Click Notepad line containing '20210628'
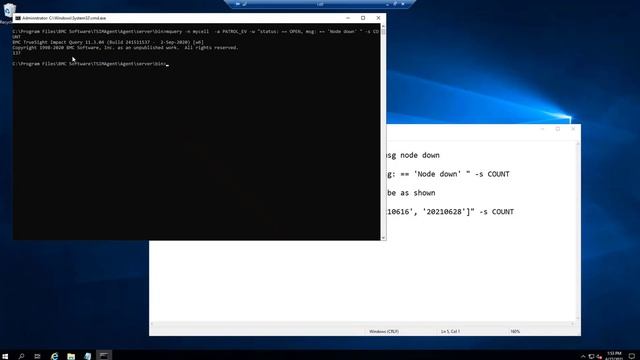This screenshot has width=640, height=360. click(450, 212)
